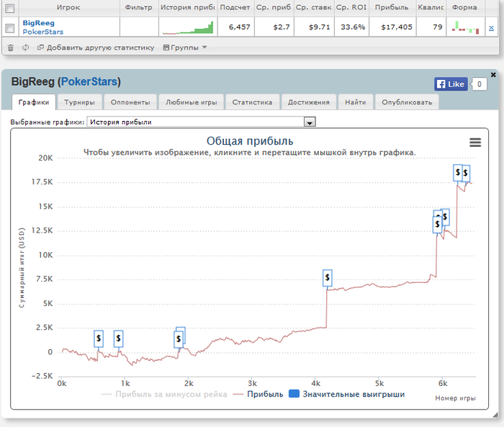
Task: Click the $9.71 average stake value
Action: [320, 27]
